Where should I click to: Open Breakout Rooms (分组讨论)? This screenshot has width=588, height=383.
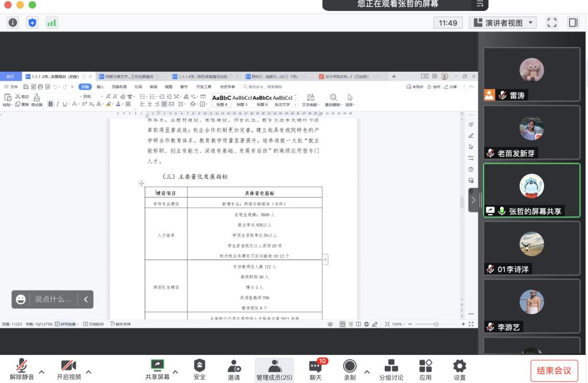coord(391,366)
